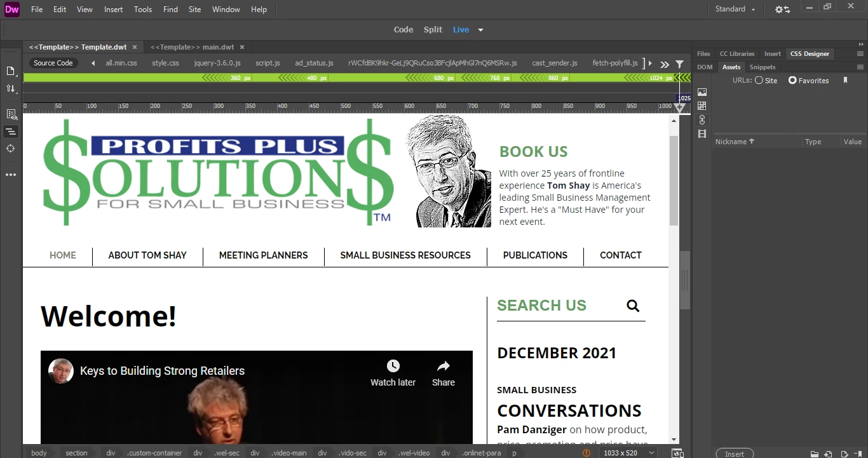Click the search magnifier icon on webpage
Viewport: 868px width, 458px height.
point(633,306)
